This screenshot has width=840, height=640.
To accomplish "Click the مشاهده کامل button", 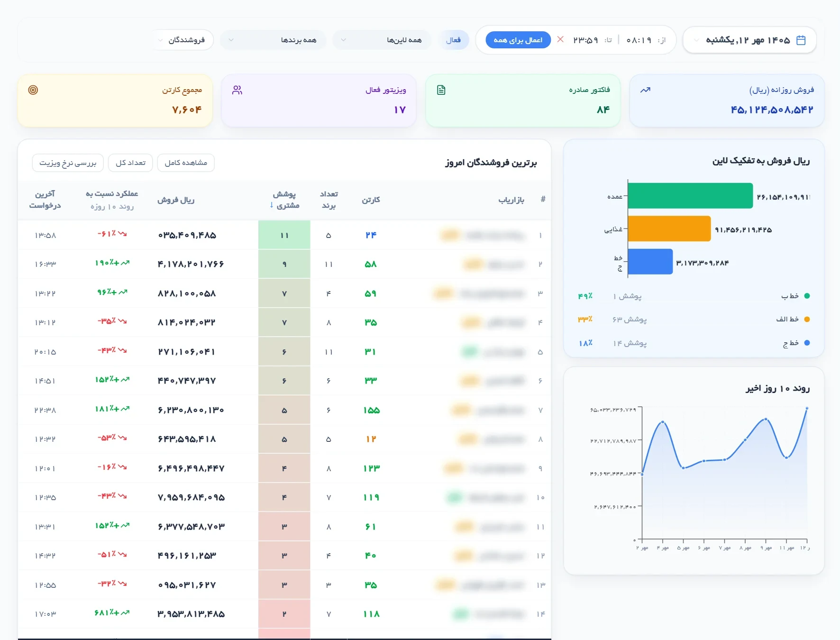I will click(186, 163).
